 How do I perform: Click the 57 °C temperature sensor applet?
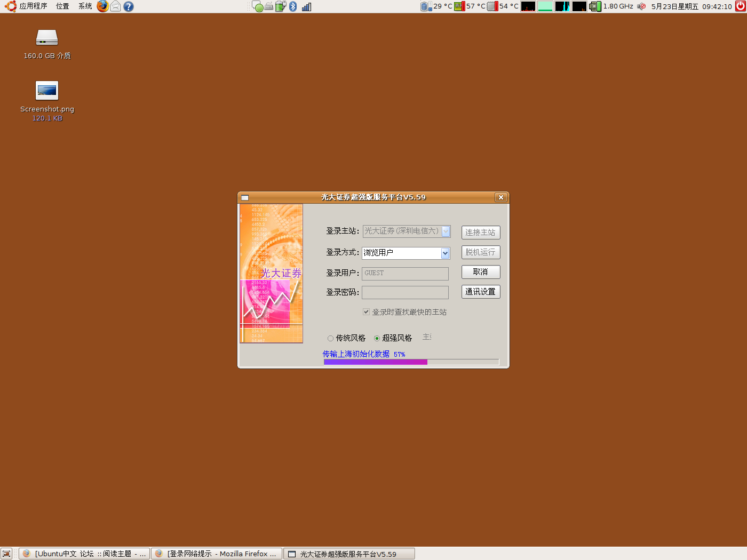pos(470,6)
